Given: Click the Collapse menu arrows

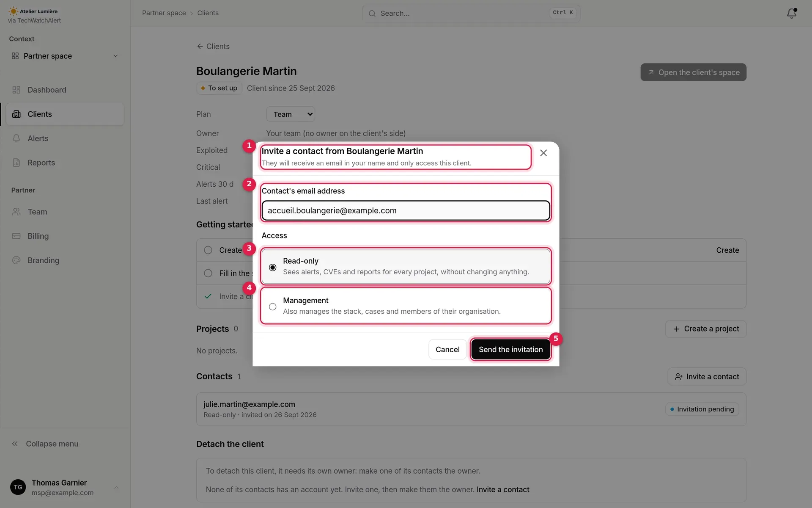Looking at the screenshot, I should pos(15,444).
